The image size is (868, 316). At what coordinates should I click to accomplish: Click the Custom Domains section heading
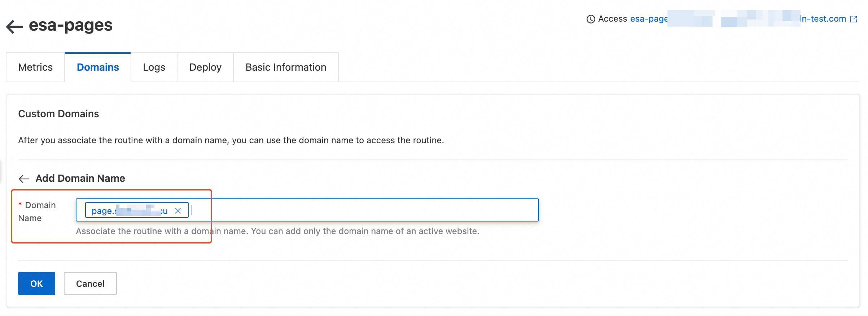coord(58,114)
